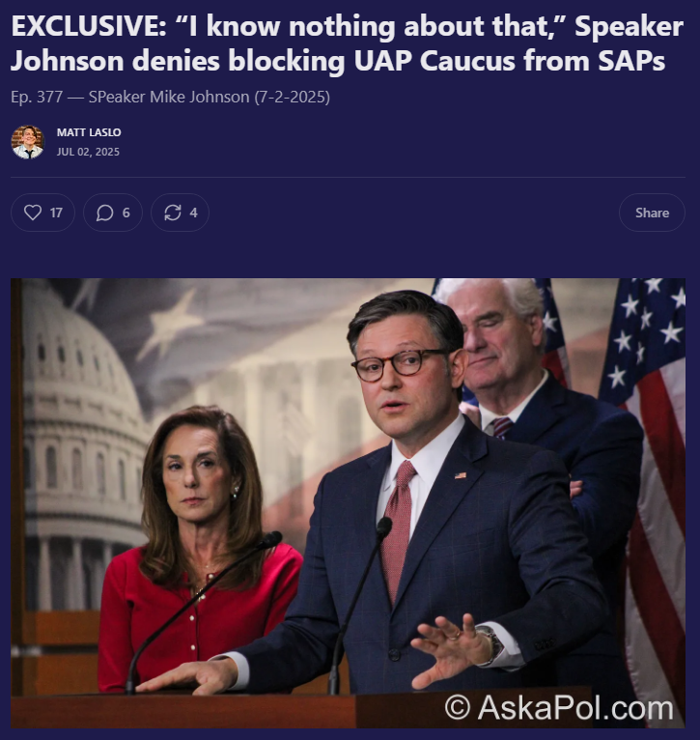Image resolution: width=700 pixels, height=740 pixels.
Task: Click the Share button
Action: [652, 213]
